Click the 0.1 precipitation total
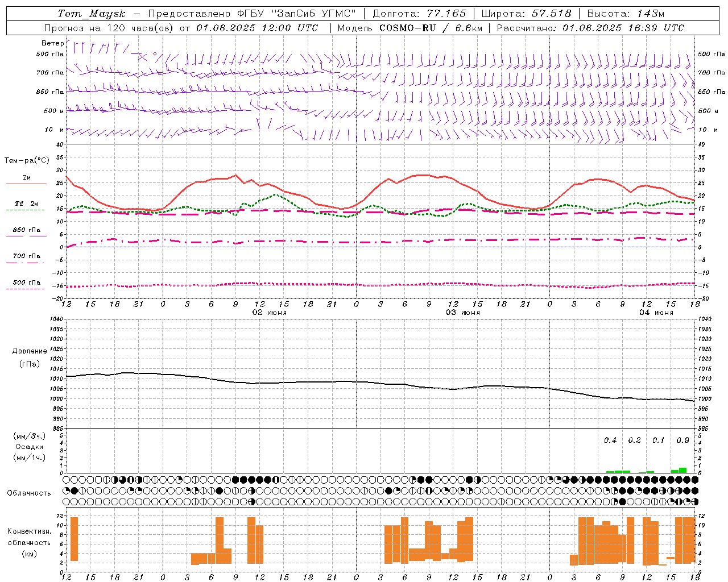 point(658,440)
